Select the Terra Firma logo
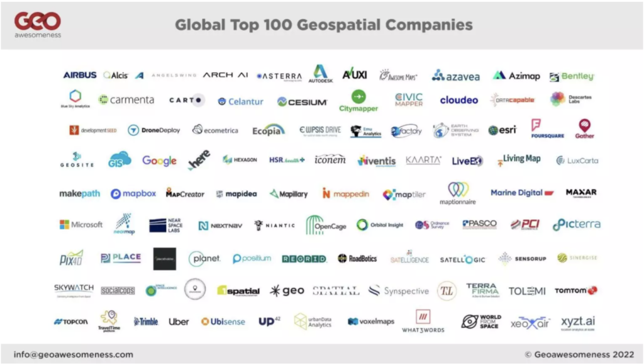This screenshot has height=364, width=644. [x=482, y=290]
